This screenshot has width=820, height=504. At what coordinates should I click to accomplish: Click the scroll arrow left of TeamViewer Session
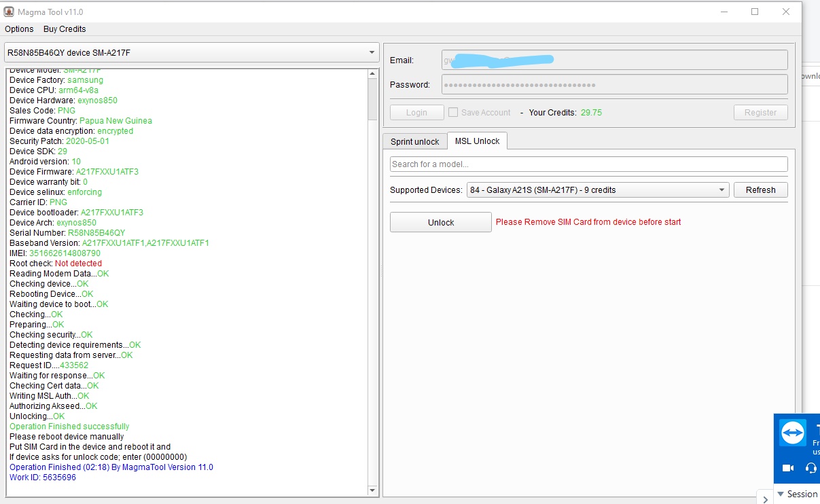(765, 499)
